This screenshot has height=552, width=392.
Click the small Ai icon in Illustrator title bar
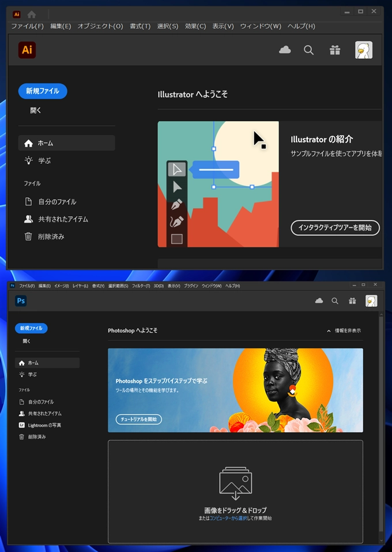tap(17, 14)
